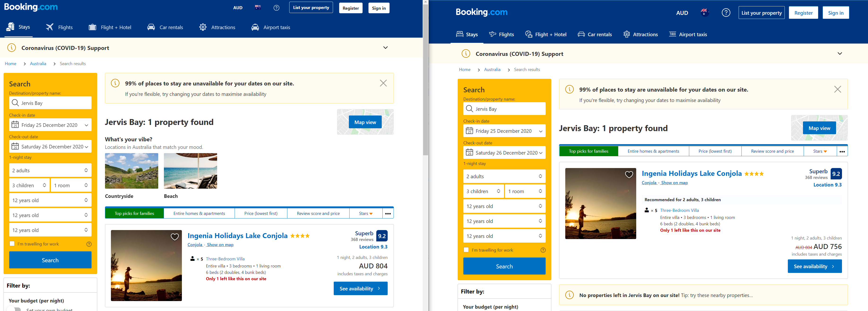
Task: Click the Booking.com logo in the right window
Action: pyautogui.click(x=481, y=13)
